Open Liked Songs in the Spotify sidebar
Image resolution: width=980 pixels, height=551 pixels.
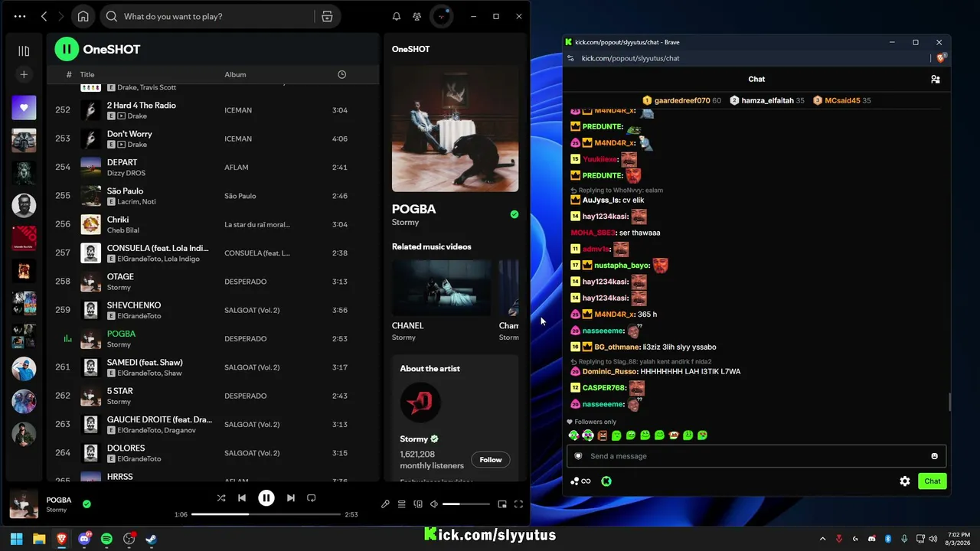point(24,108)
